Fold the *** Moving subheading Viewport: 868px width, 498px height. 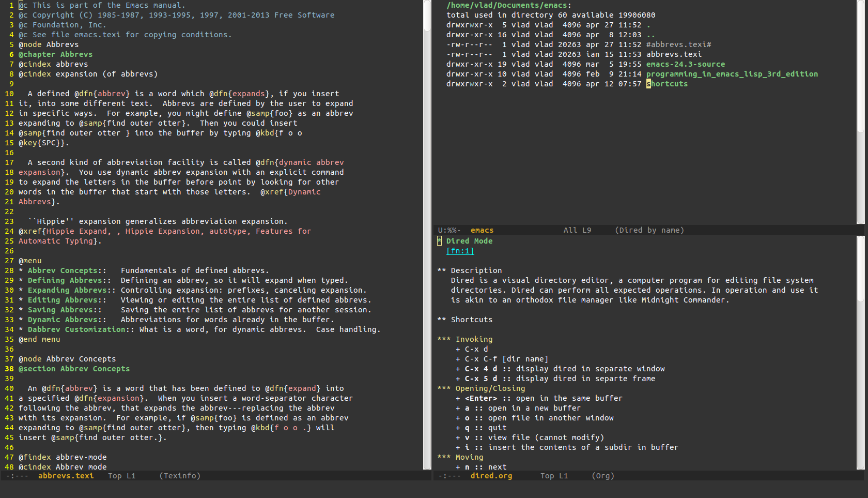(x=460, y=457)
